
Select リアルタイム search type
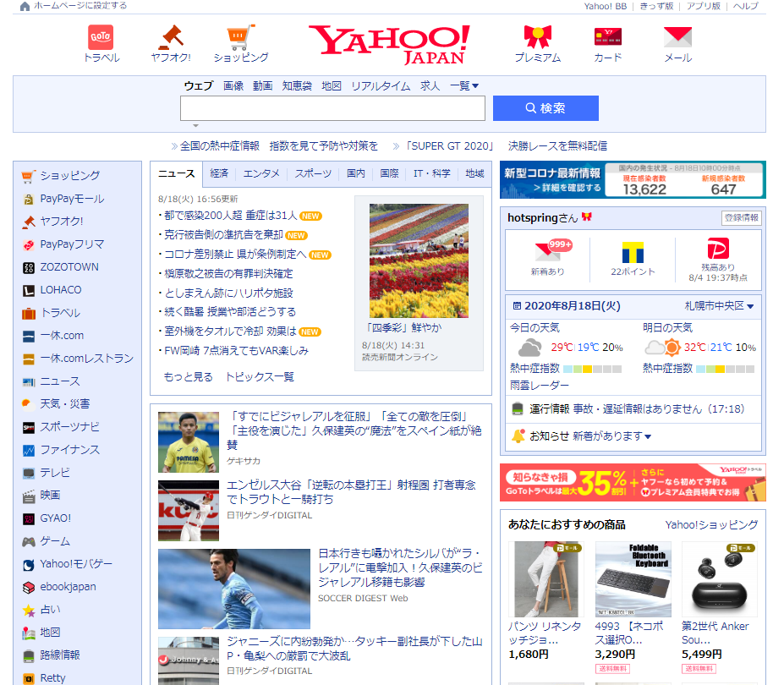381,86
